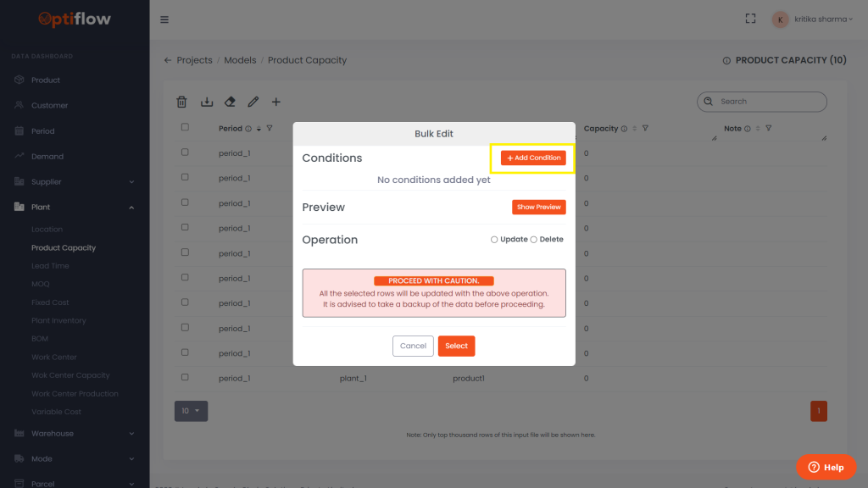Click the download icon in table toolbar

206,102
